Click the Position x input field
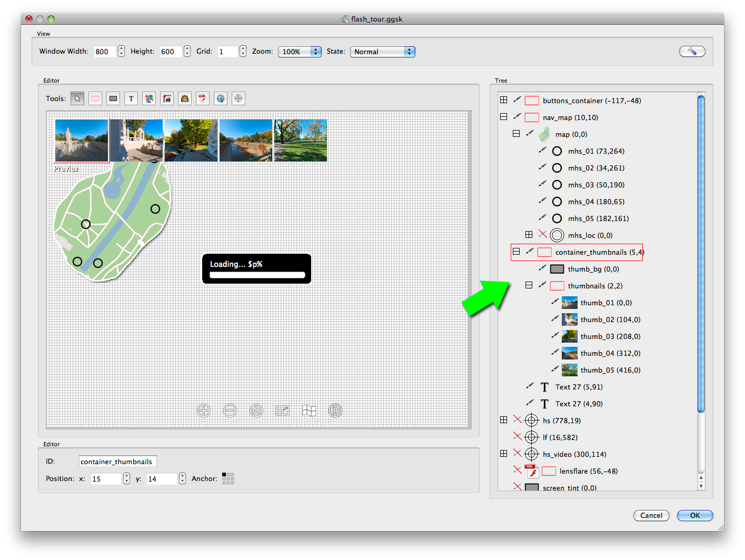 106,478
